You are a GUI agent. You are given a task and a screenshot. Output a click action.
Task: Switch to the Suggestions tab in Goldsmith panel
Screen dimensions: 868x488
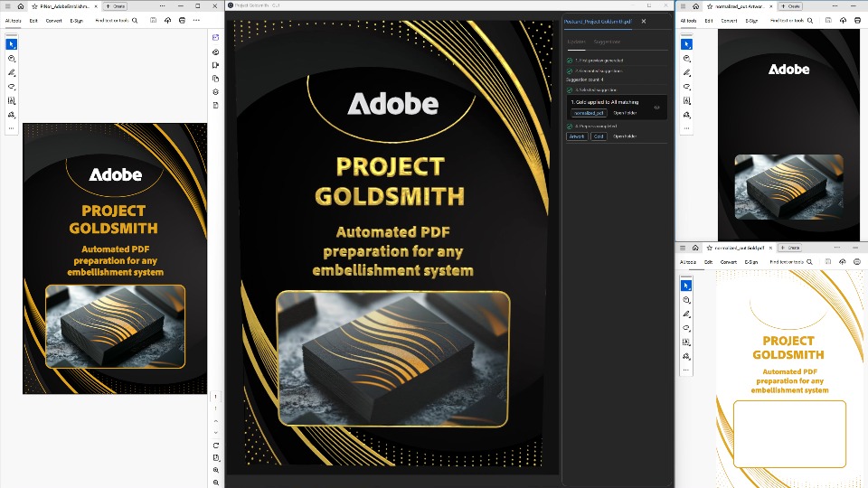pyautogui.click(x=607, y=42)
